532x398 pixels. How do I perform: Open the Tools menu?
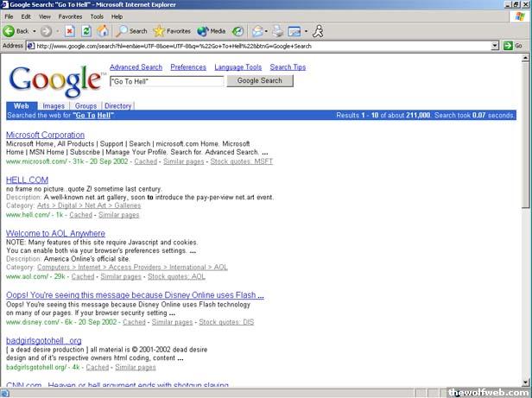click(97, 16)
